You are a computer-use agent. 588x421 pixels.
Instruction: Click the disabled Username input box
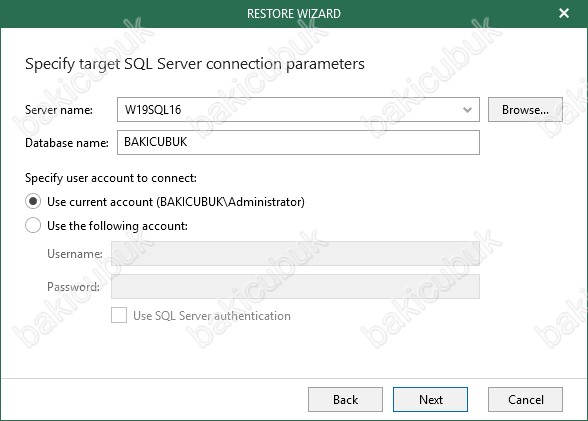click(295, 253)
